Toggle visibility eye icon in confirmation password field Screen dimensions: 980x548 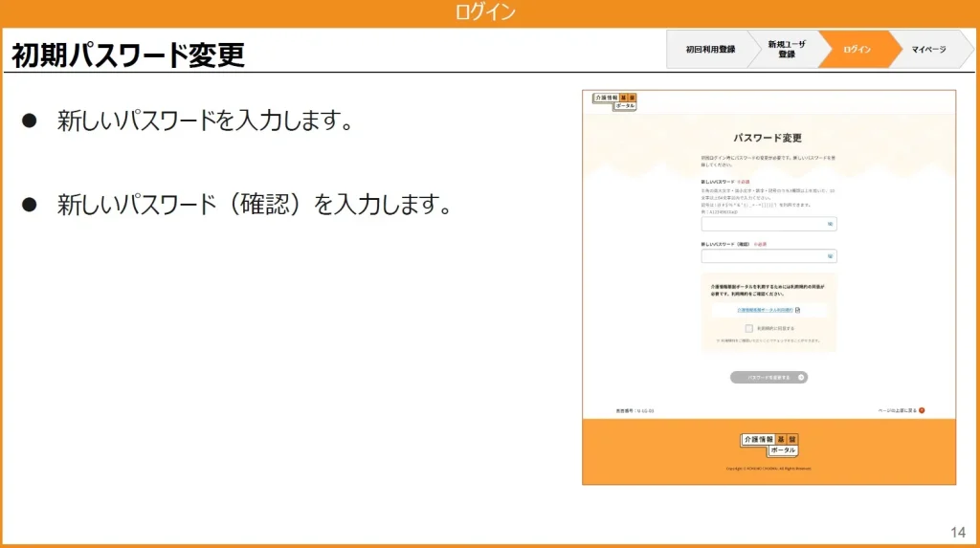(x=830, y=256)
